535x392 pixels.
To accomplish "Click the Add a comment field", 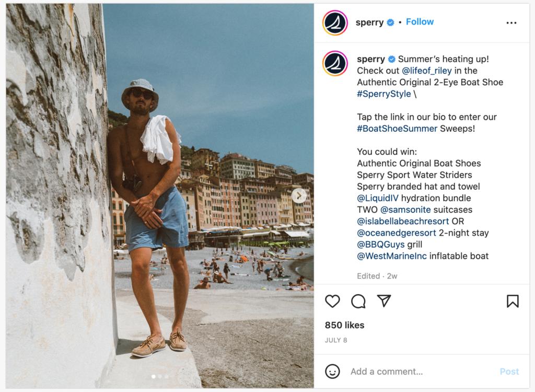I will point(418,372).
